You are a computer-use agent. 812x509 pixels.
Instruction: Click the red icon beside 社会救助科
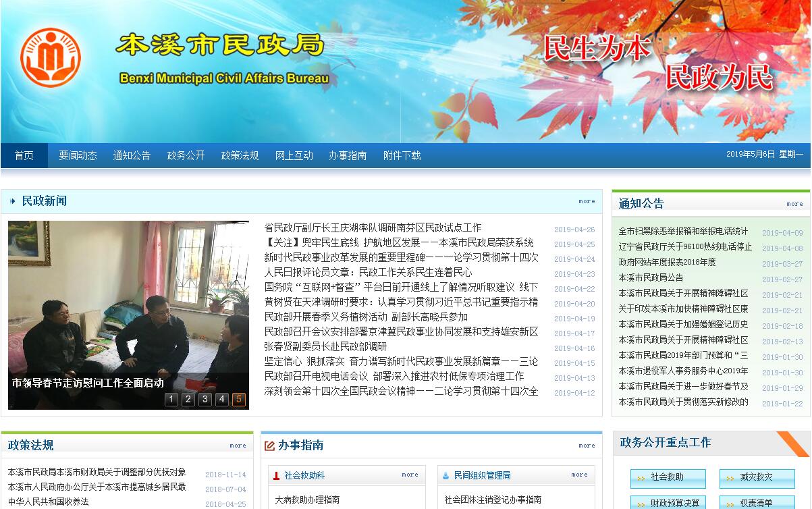(x=276, y=476)
